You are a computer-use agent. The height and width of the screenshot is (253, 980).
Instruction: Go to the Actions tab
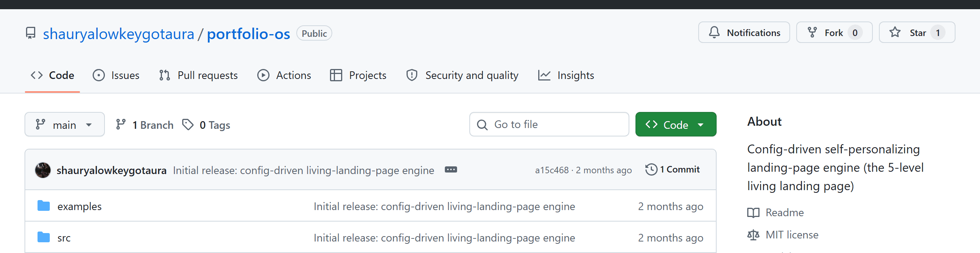click(284, 75)
